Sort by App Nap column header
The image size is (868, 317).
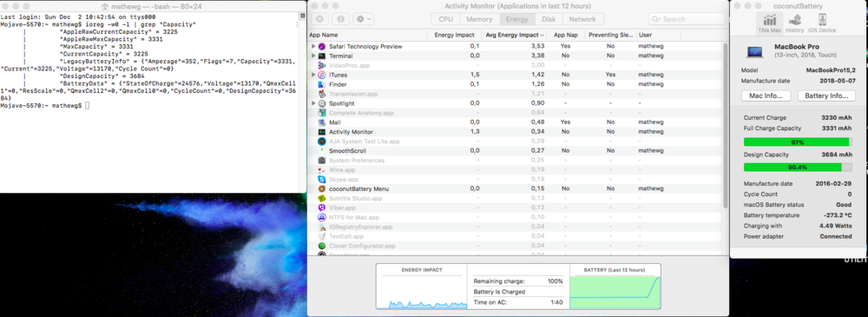(565, 35)
